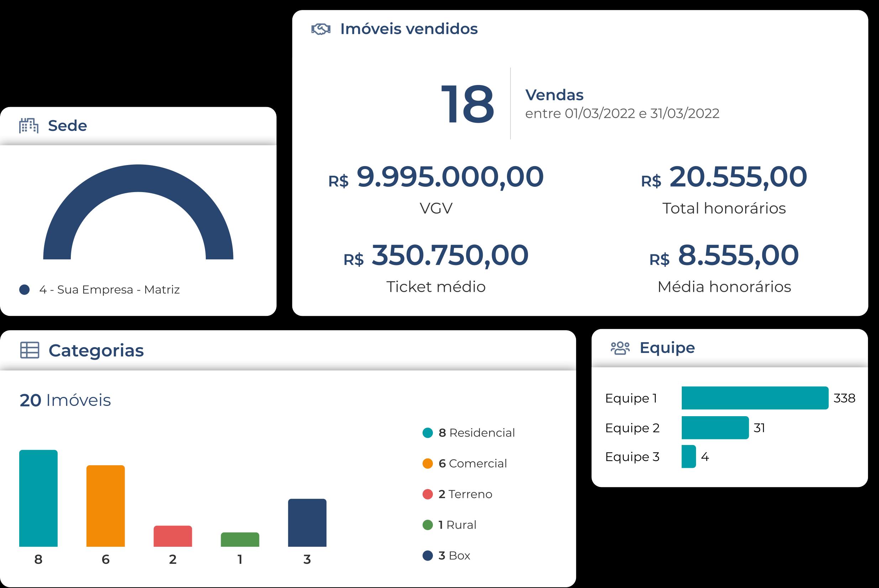Click the building icon in Sede header
The width and height of the screenshot is (879, 588).
click(x=29, y=126)
